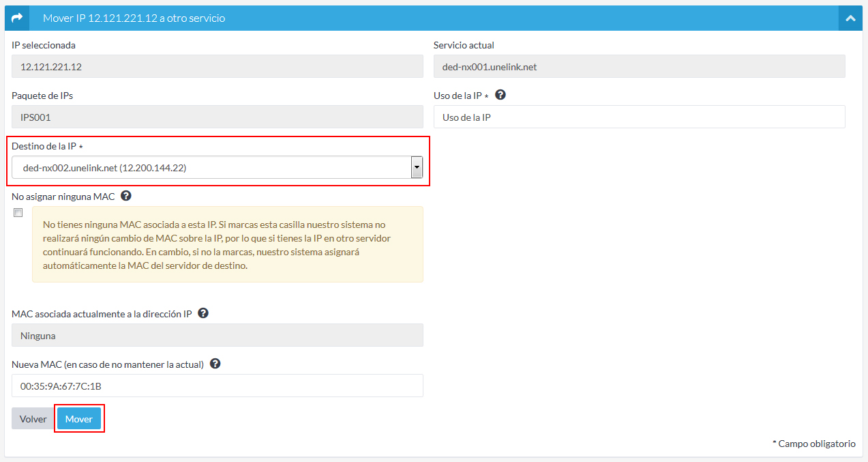The height and width of the screenshot is (462, 868).
Task: Open help icon for MAC asociada actualmente
Action: point(203,314)
